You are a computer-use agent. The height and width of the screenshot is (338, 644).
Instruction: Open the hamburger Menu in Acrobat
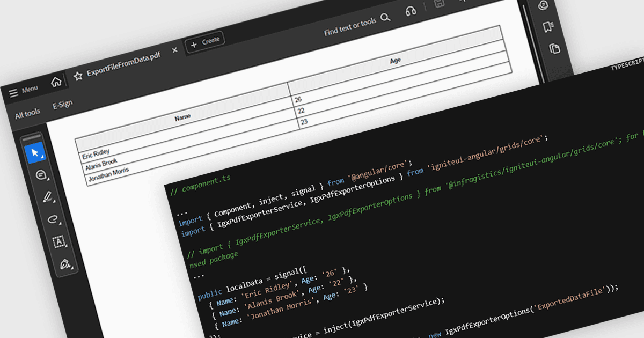click(x=24, y=91)
